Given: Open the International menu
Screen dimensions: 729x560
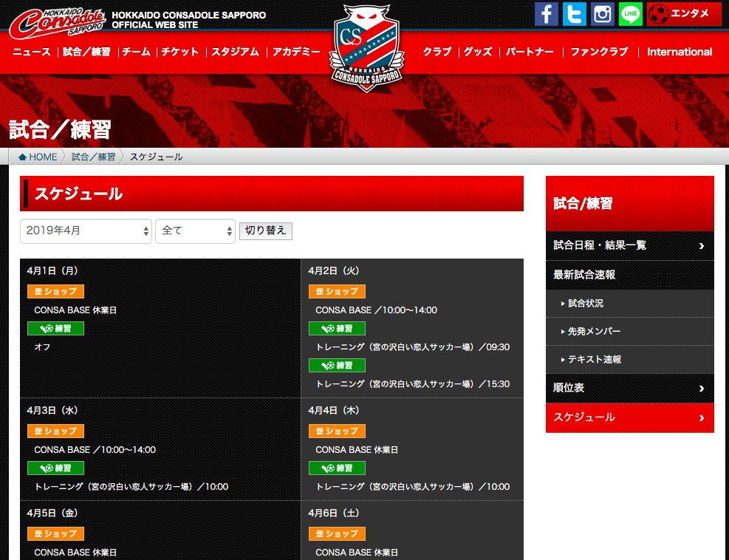Looking at the screenshot, I should [680, 52].
